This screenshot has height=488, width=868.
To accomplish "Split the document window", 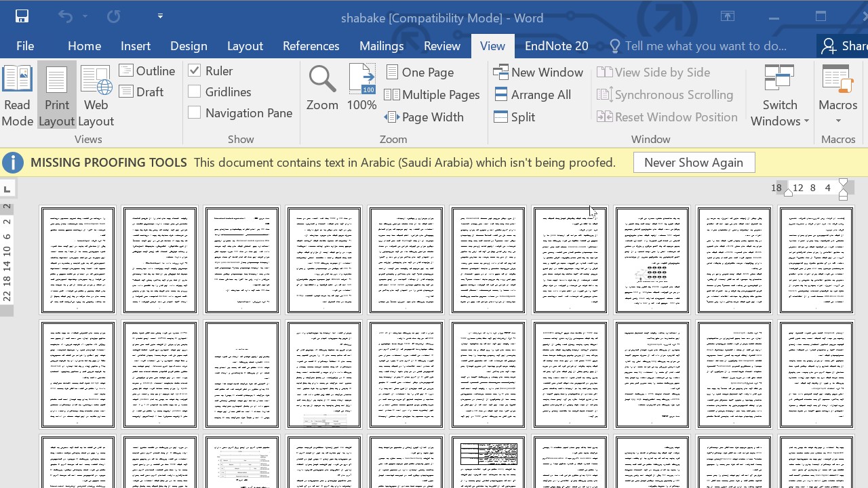I will click(x=515, y=117).
